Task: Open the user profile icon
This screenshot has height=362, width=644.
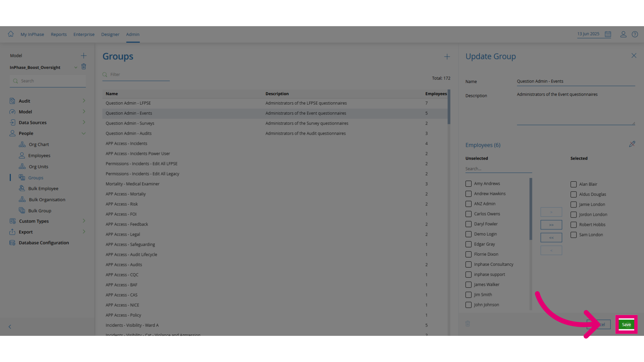Action: (623, 34)
